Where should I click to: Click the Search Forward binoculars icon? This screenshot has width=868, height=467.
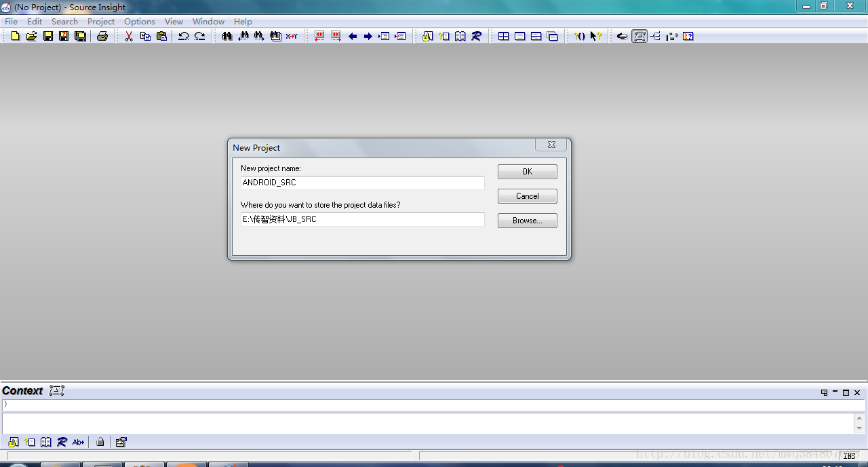259,36
